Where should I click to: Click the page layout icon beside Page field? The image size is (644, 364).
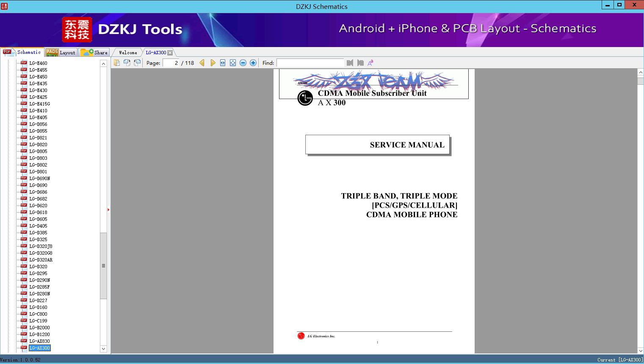click(x=117, y=63)
